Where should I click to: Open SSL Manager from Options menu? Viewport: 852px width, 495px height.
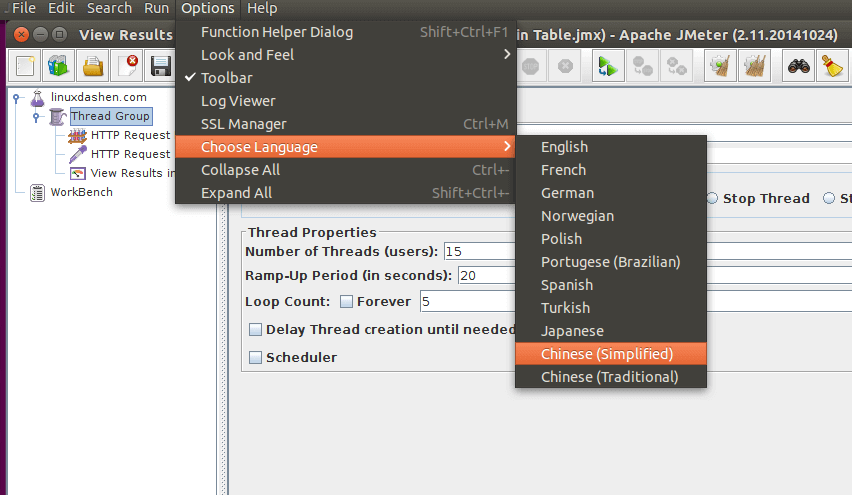tap(244, 124)
